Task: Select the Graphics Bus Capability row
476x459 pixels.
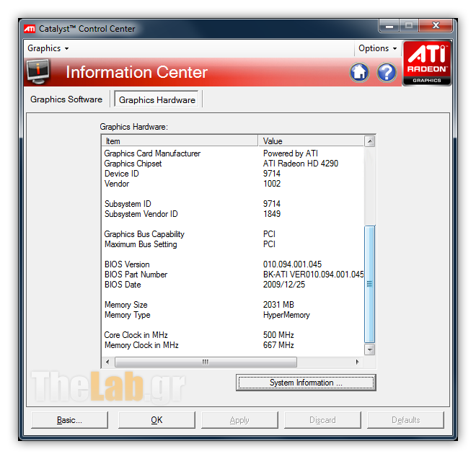Action: tap(232, 234)
